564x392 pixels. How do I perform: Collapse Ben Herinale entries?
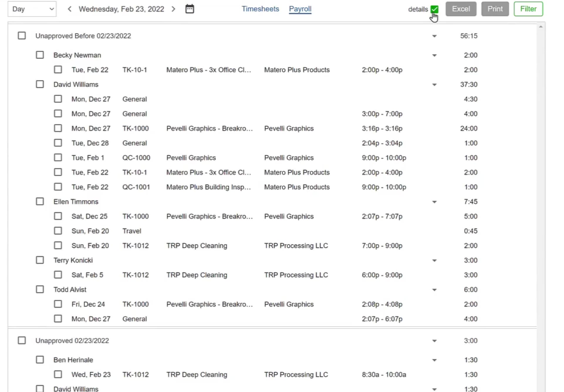pyautogui.click(x=435, y=360)
